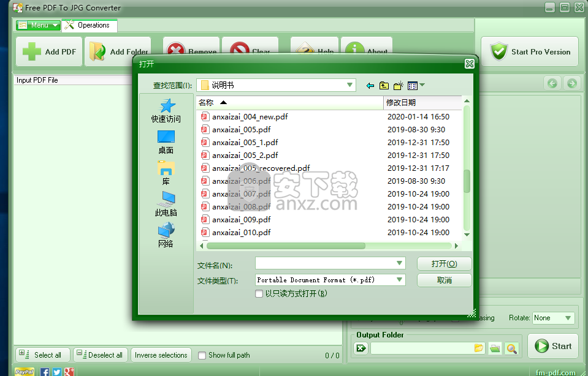This screenshot has width=588, height=376.
Task: Click the next page green arrow
Action: pyautogui.click(x=572, y=83)
